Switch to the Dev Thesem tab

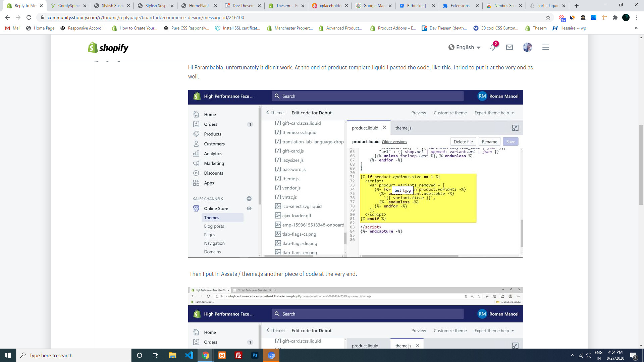click(x=243, y=6)
